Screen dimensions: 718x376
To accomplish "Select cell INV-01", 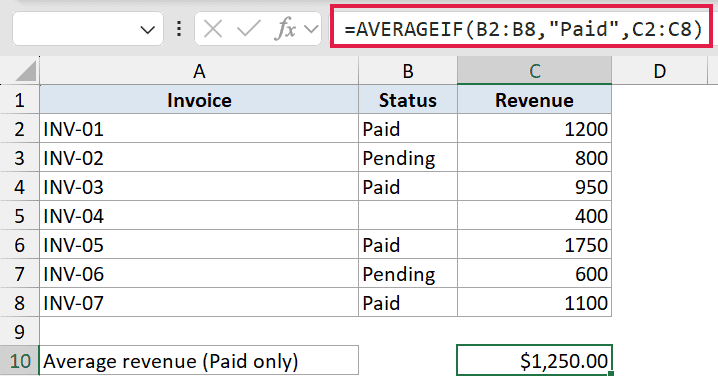I will click(199, 129).
